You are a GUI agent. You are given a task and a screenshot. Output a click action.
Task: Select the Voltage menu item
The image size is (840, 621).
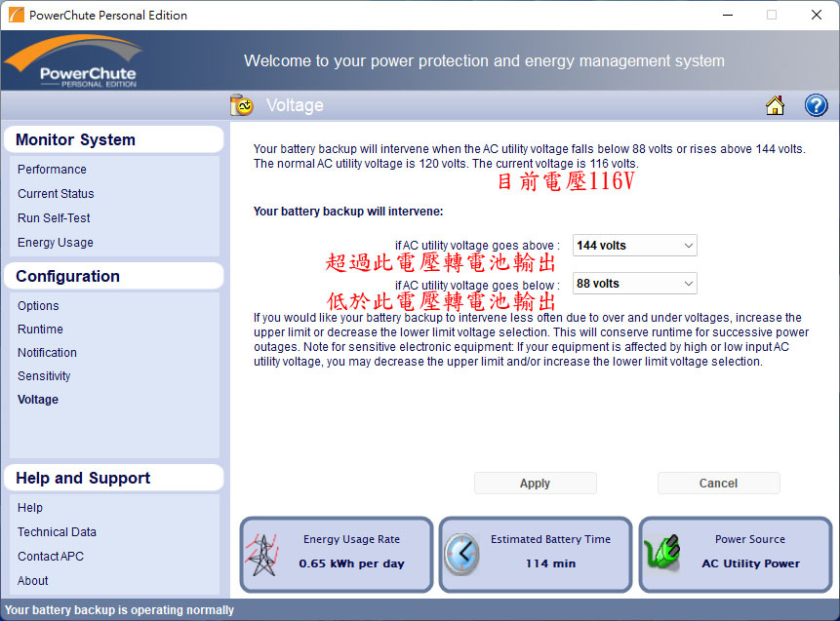37,400
